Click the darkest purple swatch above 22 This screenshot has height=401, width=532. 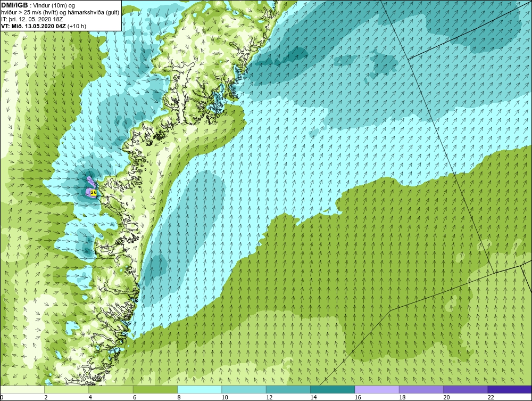[510, 389]
